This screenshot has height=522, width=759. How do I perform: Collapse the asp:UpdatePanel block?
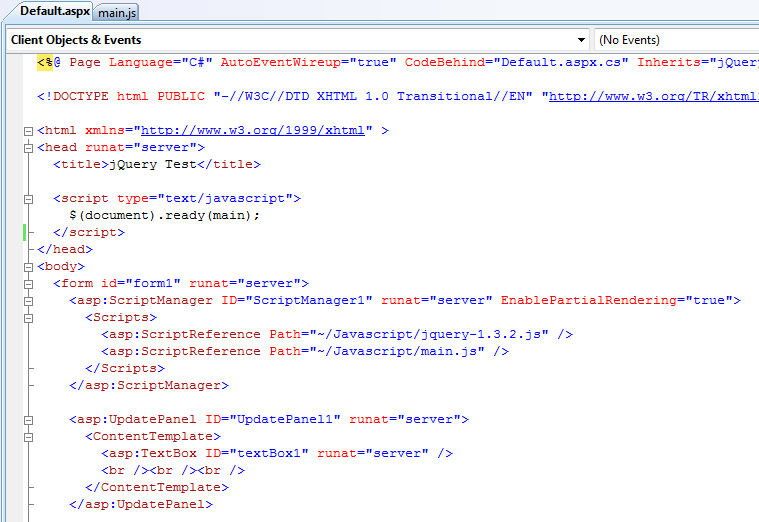pyautogui.click(x=29, y=420)
